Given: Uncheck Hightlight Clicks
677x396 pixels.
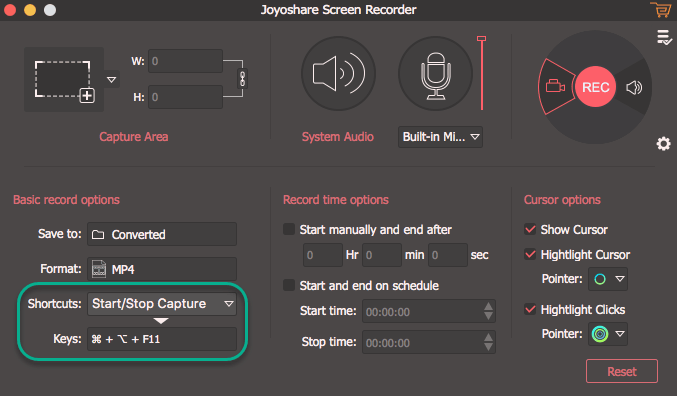Looking at the screenshot, I should tap(530, 309).
